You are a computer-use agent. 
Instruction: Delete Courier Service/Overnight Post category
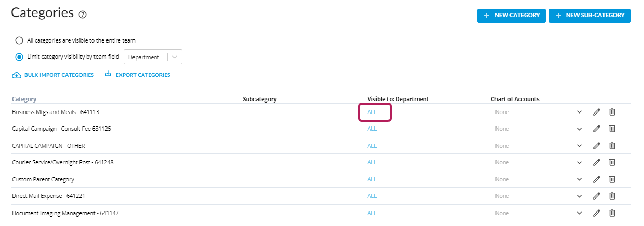click(612, 162)
